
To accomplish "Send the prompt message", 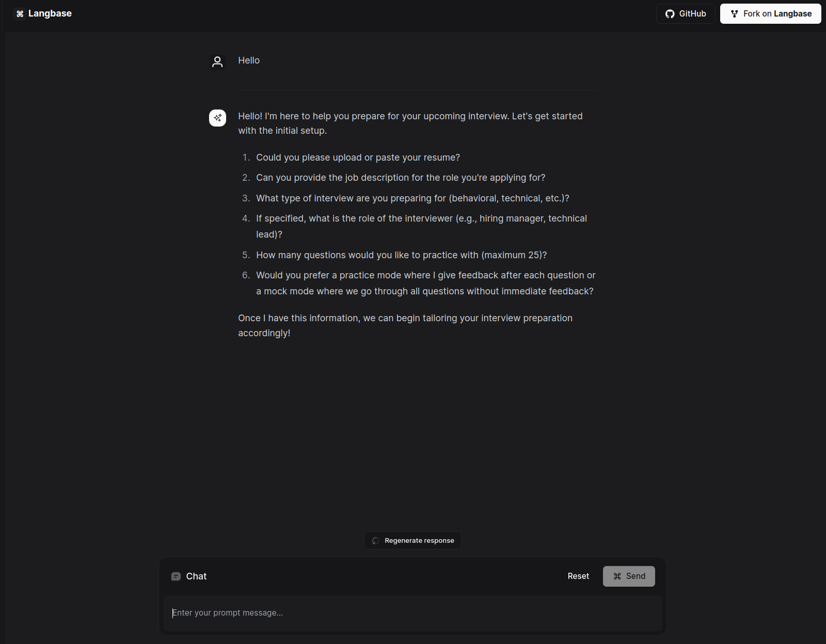I will pyautogui.click(x=629, y=576).
